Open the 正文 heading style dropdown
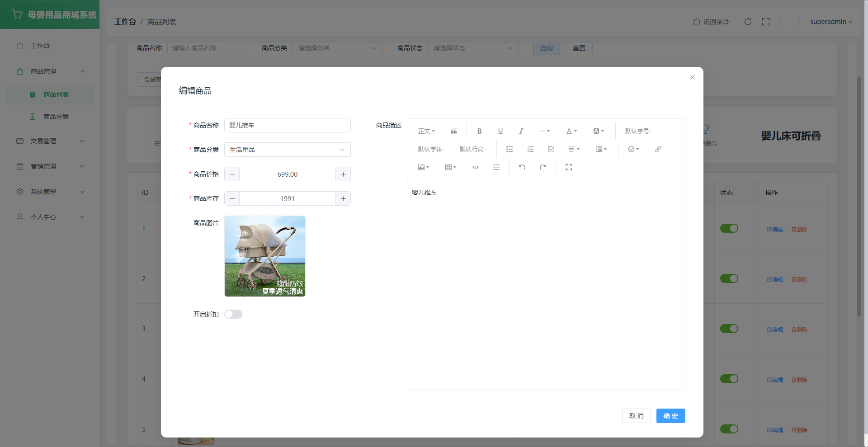 [426, 131]
